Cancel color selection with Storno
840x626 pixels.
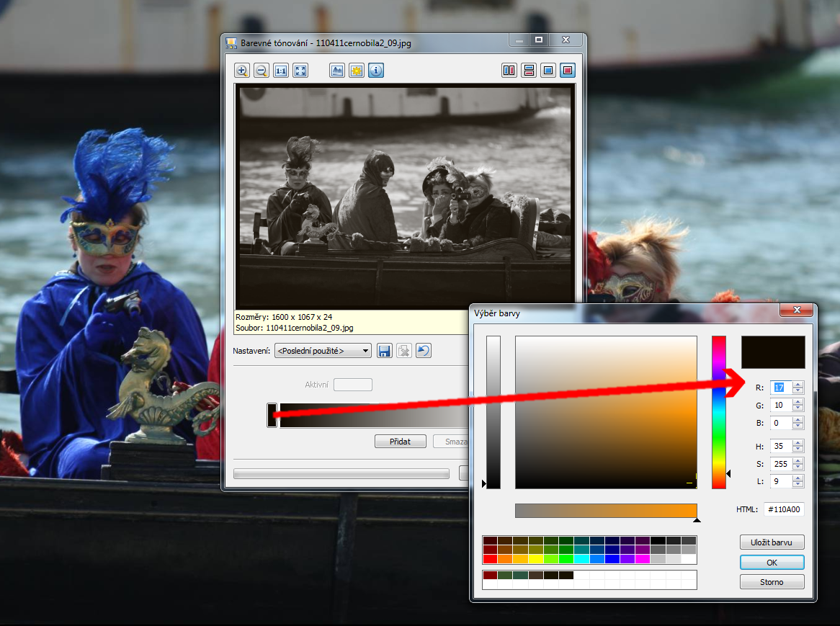772,581
